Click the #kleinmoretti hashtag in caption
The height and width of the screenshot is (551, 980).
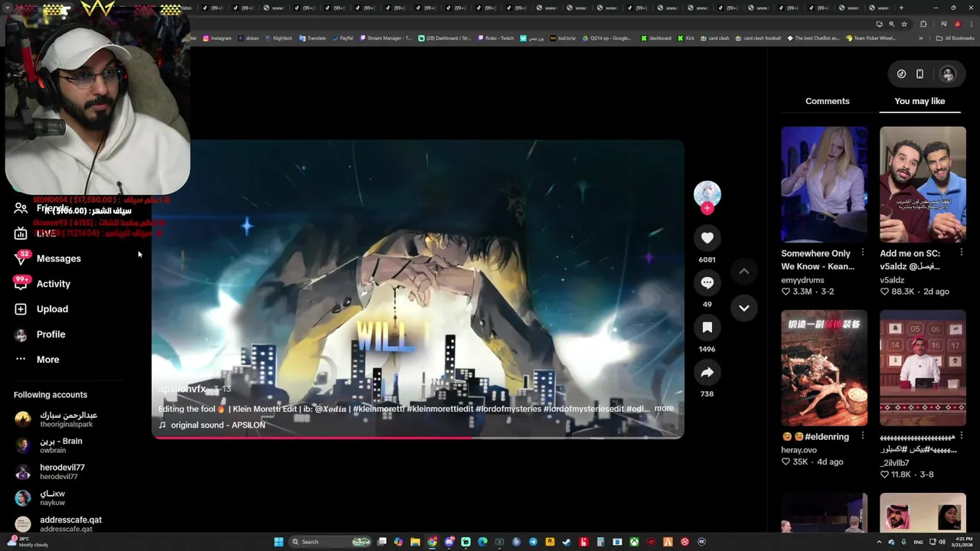tap(379, 409)
